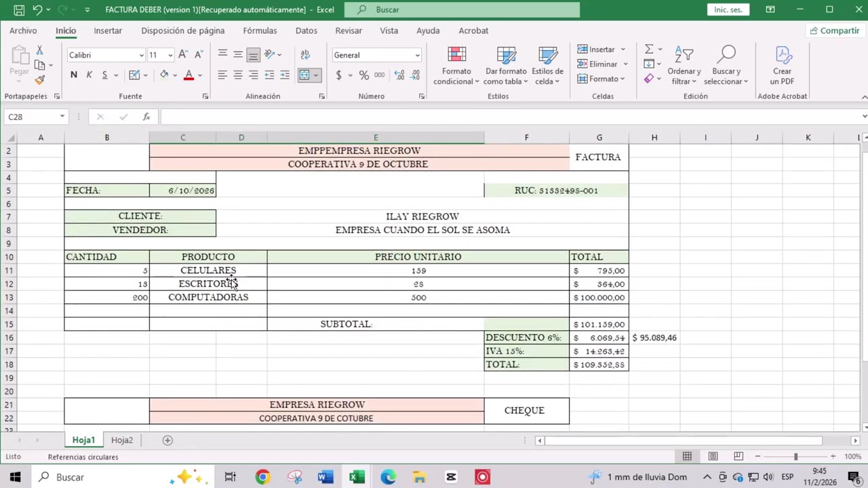Open Buscar y seleccionar
This screenshot has height=488, width=868.
(x=726, y=66)
